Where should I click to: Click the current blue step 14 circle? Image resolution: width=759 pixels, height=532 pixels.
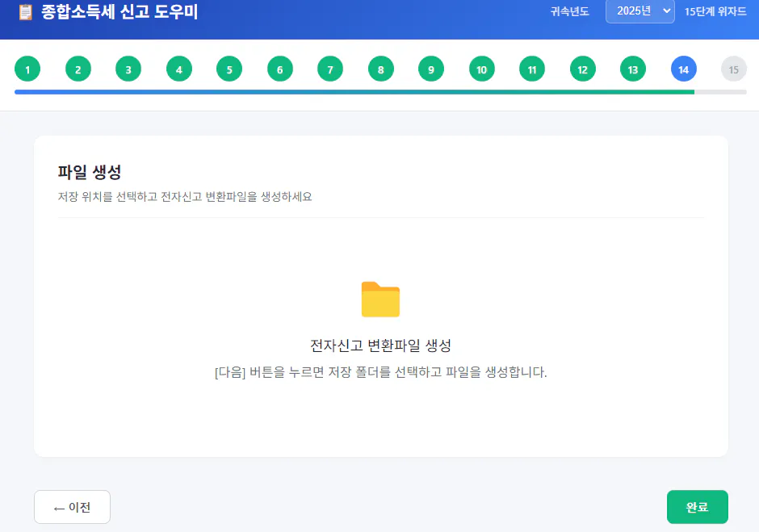[x=683, y=69]
